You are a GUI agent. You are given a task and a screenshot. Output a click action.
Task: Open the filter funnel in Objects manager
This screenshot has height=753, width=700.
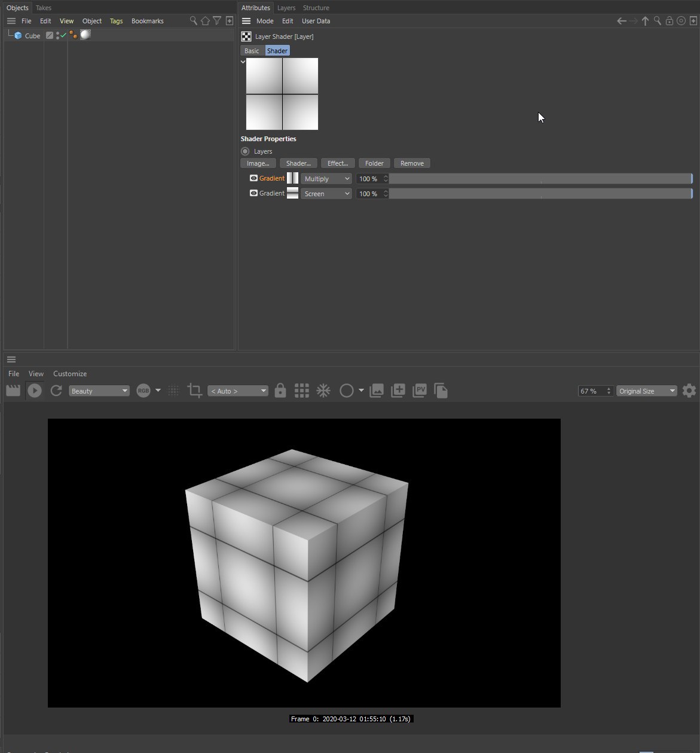click(217, 21)
